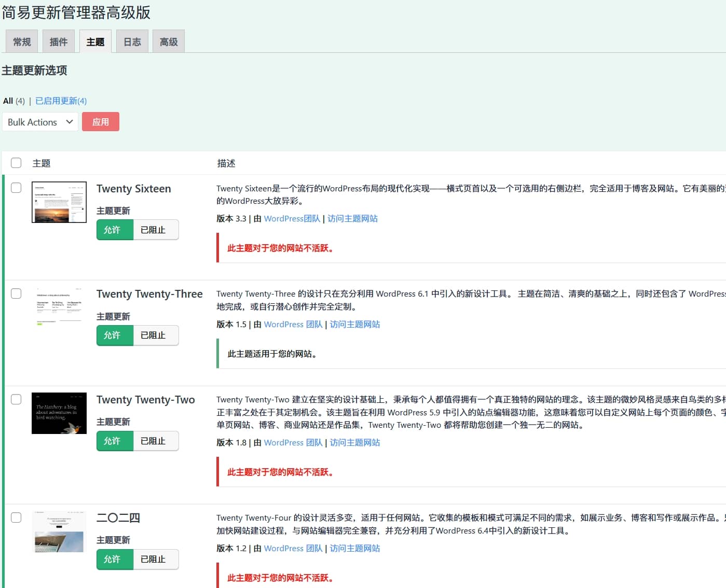The image size is (726, 588).
Task: Click the Twenty Twenty-Three theme thumbnail
Action: pos(59,307)
